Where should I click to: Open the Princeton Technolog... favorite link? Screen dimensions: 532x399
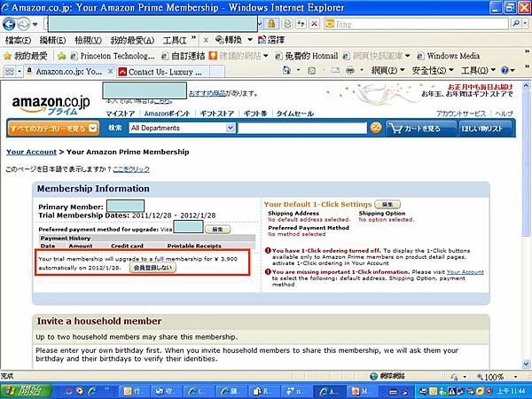click(113, 56)
